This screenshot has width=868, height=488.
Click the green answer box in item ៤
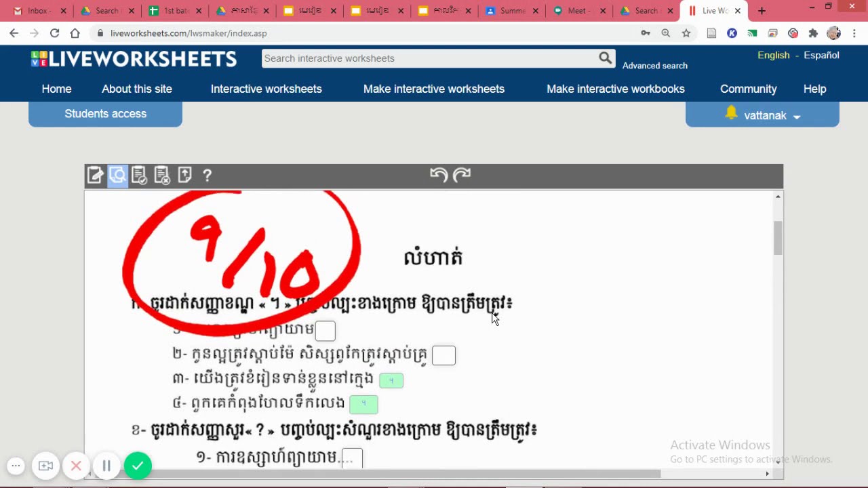pos(363,405)
